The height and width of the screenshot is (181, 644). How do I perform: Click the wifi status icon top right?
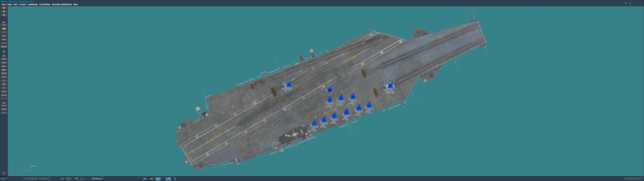tap(626, 3)
